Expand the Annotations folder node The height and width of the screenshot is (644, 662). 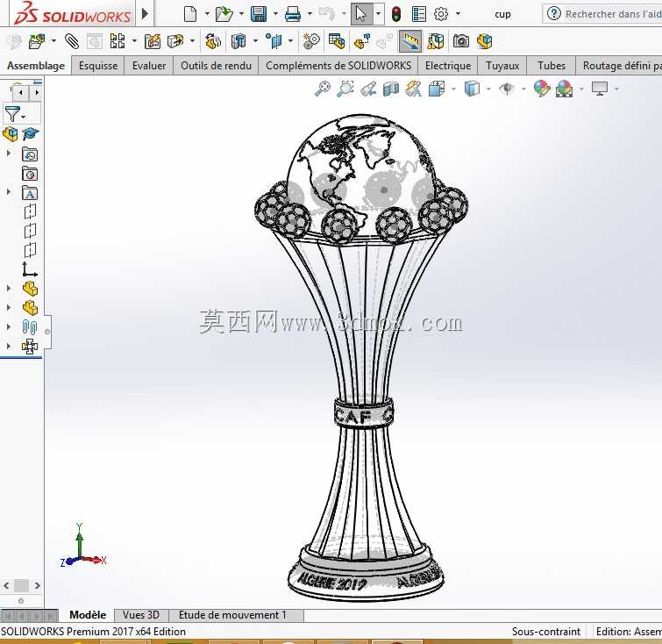coord(9,192)
